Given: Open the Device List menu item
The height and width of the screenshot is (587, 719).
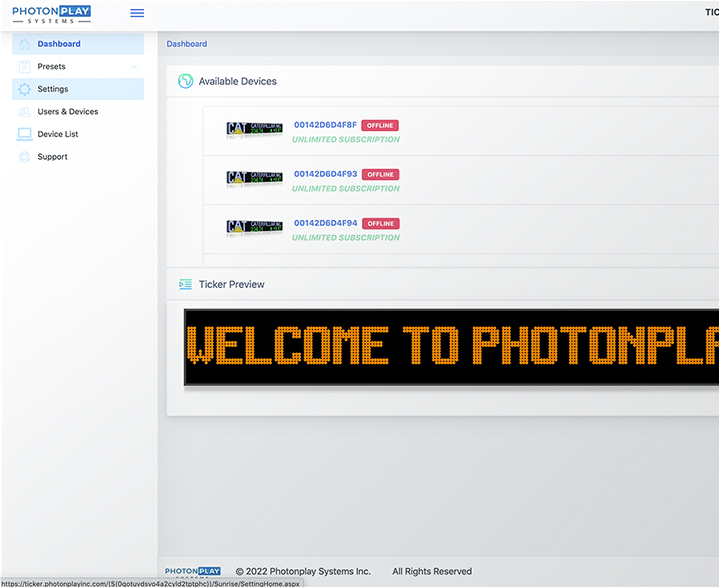Looking at the screenshot, I should pyautogui.click(x=58, y=134).
